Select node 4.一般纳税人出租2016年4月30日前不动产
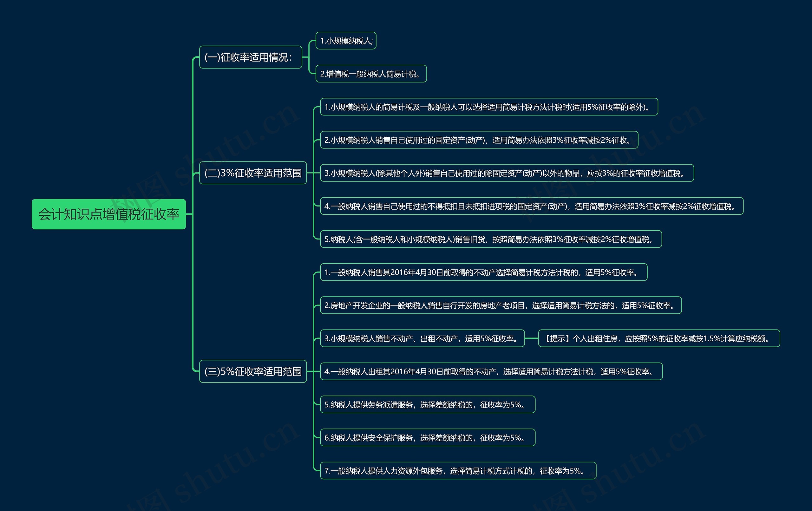 [491, 371]
